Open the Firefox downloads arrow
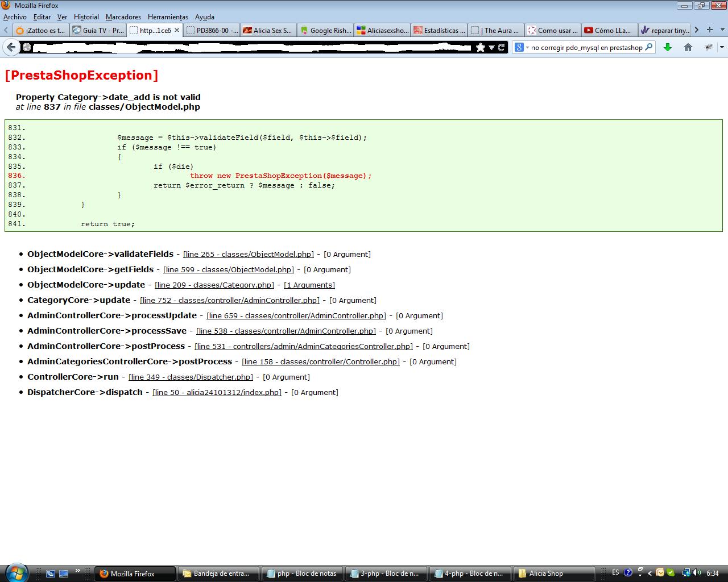The image size is (728, 582). [668, 47]
